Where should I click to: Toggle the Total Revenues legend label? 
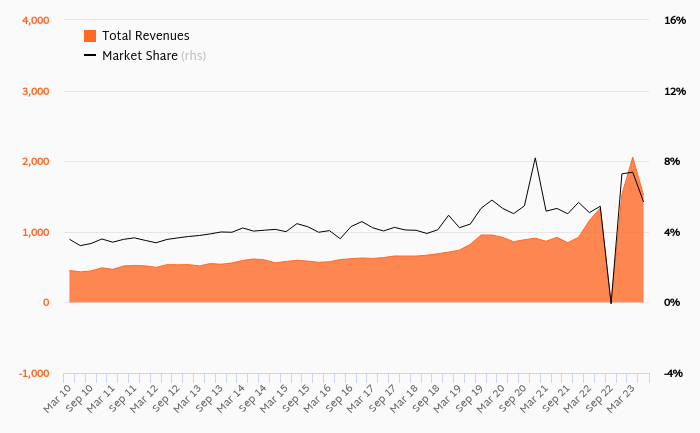point(145,36)
